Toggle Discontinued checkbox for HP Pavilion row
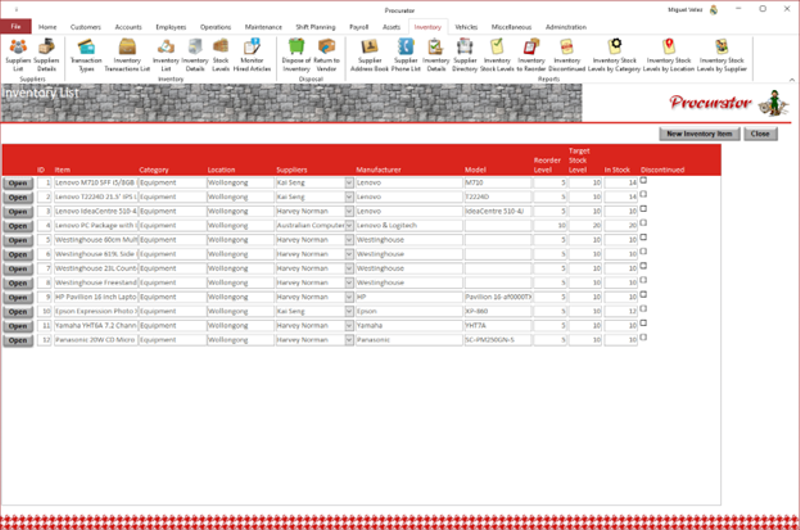This screenshot has width=800, height=530. coord(644,294)
